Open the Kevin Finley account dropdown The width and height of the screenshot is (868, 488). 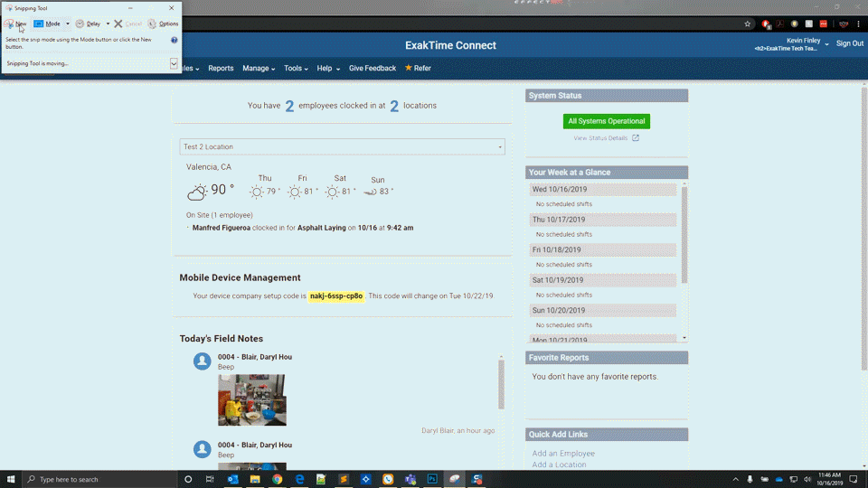click(792, 44)
